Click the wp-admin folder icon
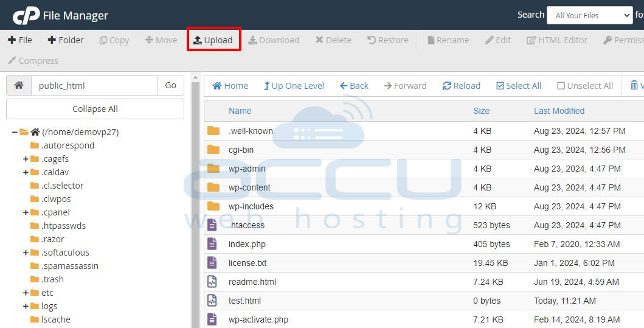This screenshot has height=328, width=644. click(213, 169)
